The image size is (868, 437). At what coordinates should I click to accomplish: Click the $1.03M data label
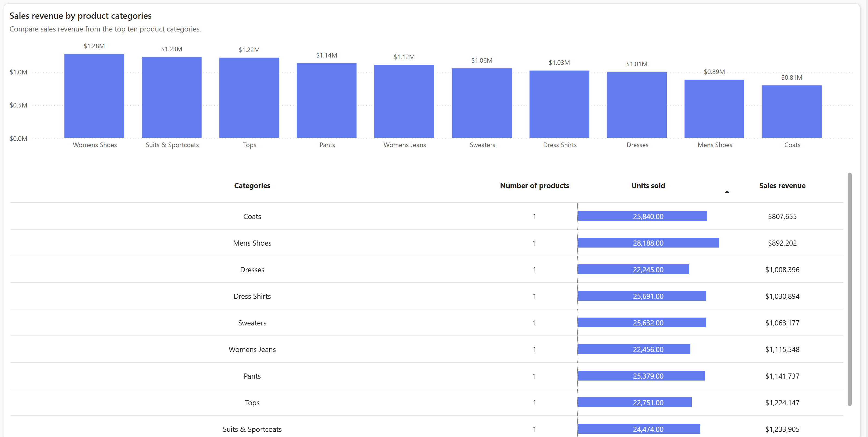(559, 62)
